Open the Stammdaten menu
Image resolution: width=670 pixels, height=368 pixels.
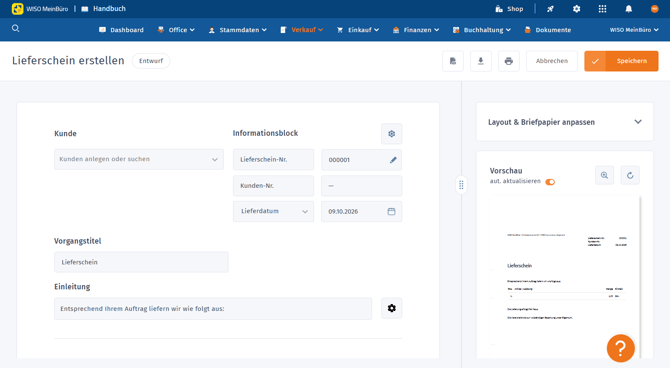pyautogui.click(x=238, y=30)
